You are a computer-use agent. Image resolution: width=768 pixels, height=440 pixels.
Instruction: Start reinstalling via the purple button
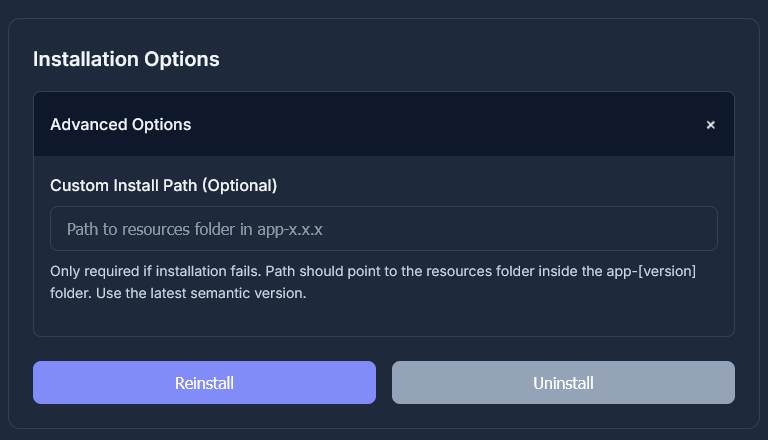(x=204, y=383)
